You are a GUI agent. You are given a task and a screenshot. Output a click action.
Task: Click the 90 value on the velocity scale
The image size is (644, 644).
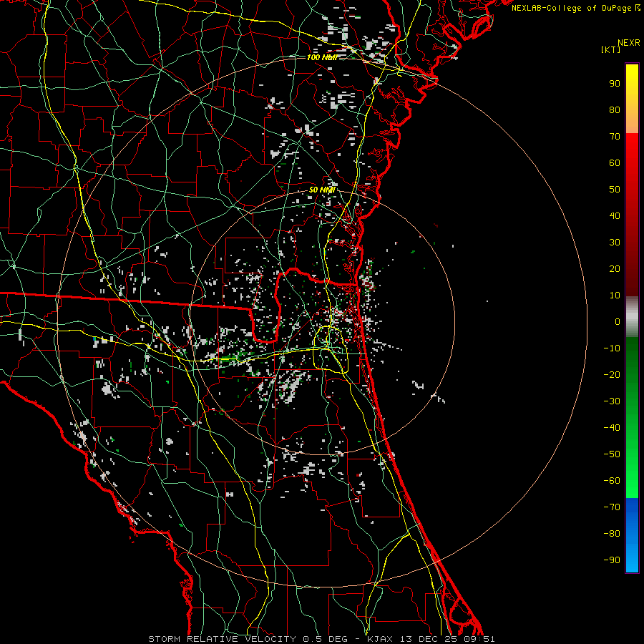615,84
